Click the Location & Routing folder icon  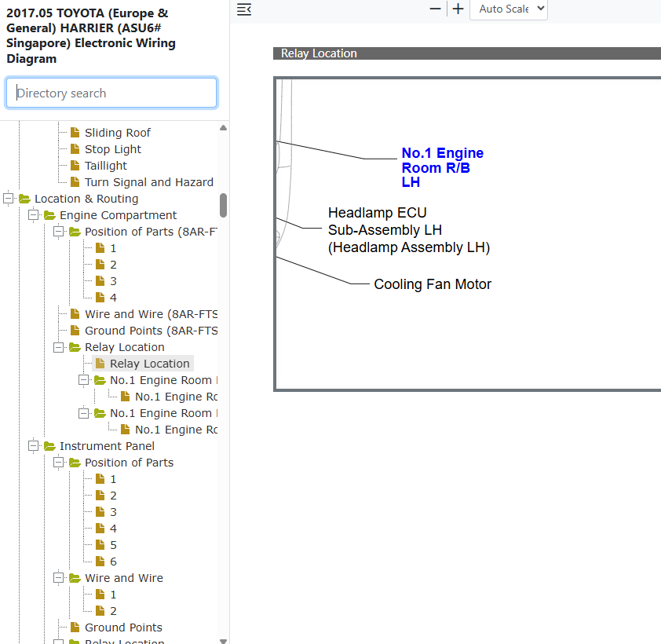click(25, 199)
